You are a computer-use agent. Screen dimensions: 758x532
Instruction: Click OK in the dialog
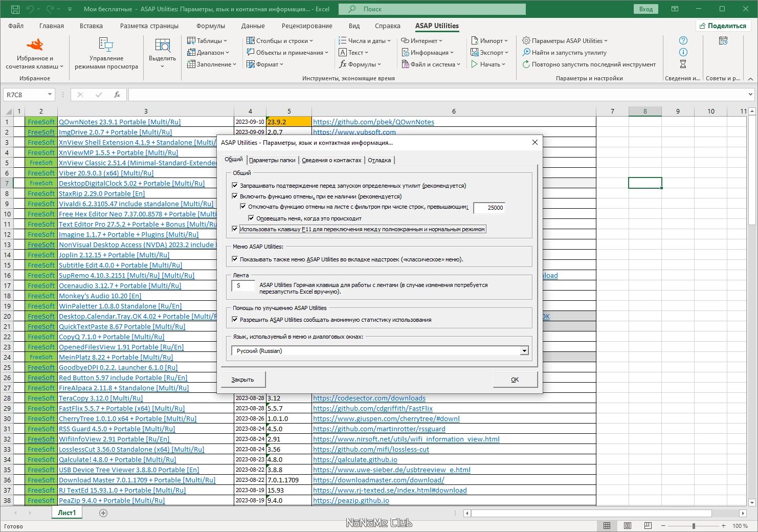[515, 380]
